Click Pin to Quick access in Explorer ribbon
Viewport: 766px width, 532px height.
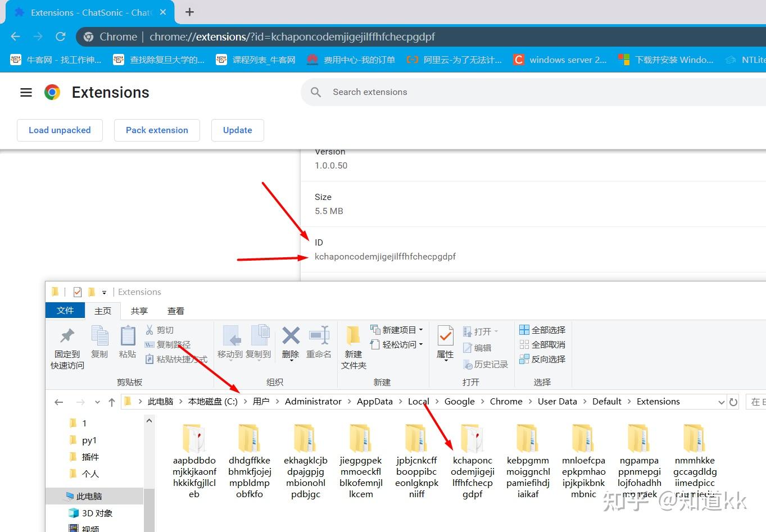click(x=67, y=348)
